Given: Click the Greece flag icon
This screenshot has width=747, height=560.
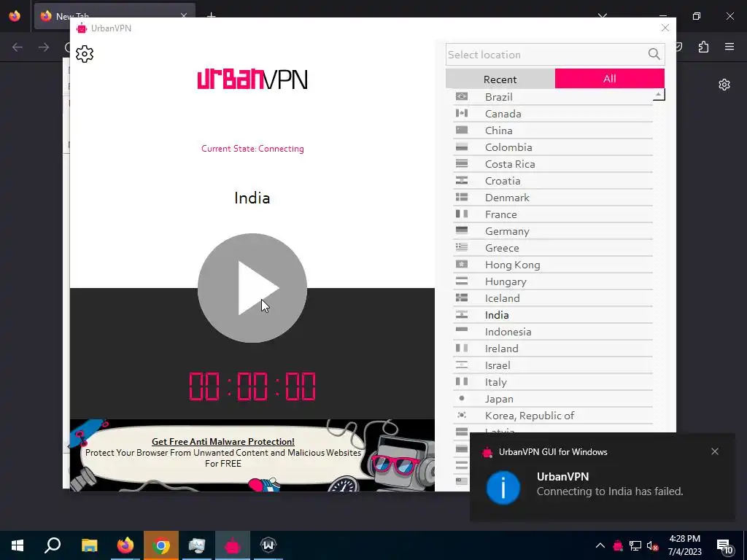Looking at the screenshot, I should (462, 247).
